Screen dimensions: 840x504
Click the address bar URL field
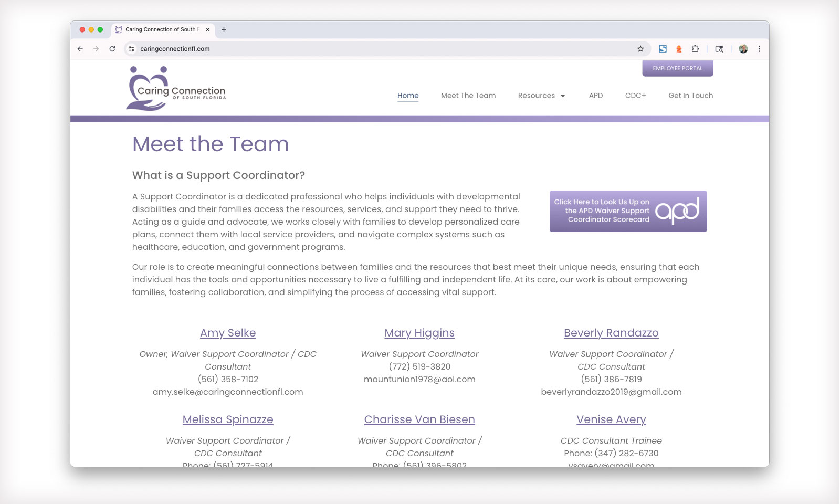[367, 49]
